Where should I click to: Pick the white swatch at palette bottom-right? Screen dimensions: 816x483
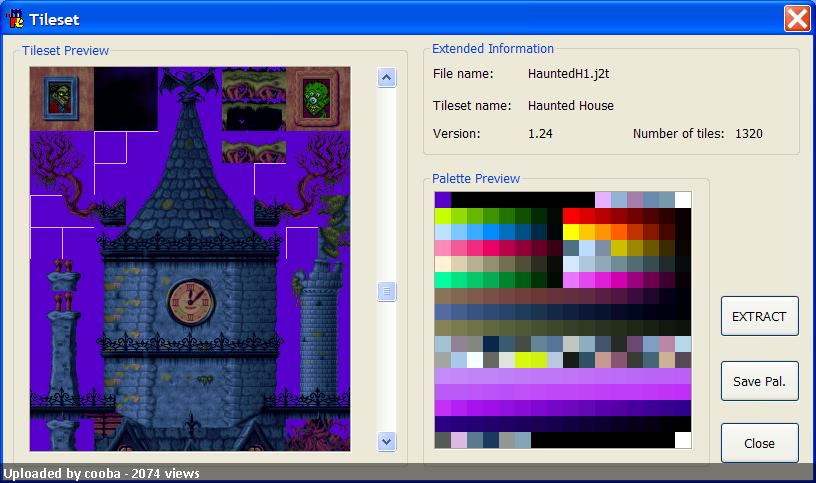point(683,440)
